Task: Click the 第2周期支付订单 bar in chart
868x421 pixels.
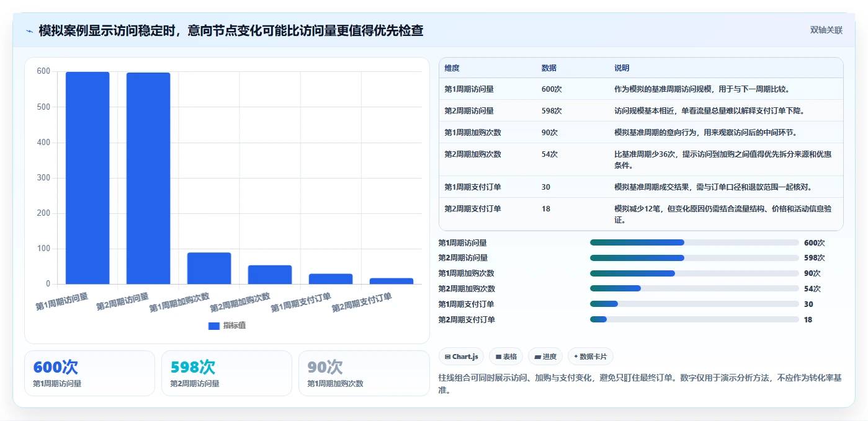Action: point(391,281)
